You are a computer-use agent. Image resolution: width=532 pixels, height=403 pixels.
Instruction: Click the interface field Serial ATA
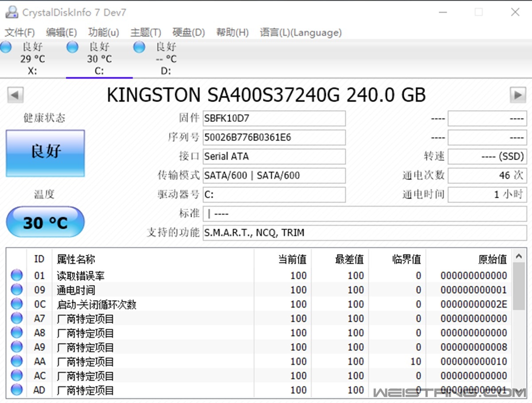274,157
